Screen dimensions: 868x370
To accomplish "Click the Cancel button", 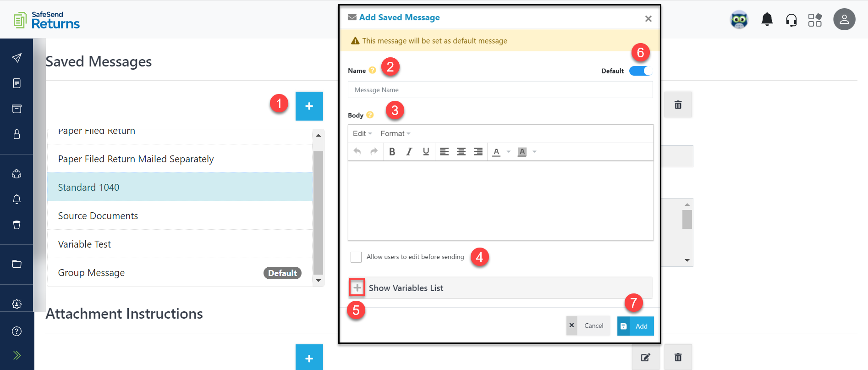I will (588, 326).
